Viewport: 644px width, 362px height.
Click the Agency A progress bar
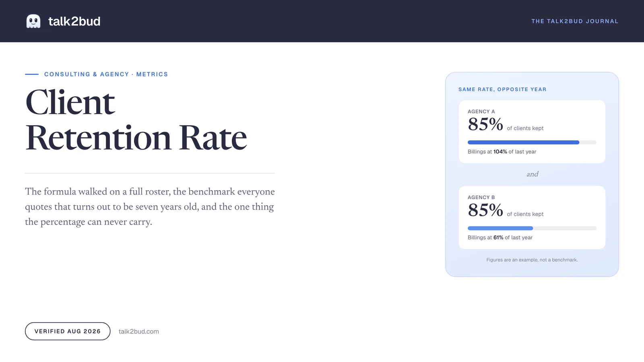(x=532, y=142)
